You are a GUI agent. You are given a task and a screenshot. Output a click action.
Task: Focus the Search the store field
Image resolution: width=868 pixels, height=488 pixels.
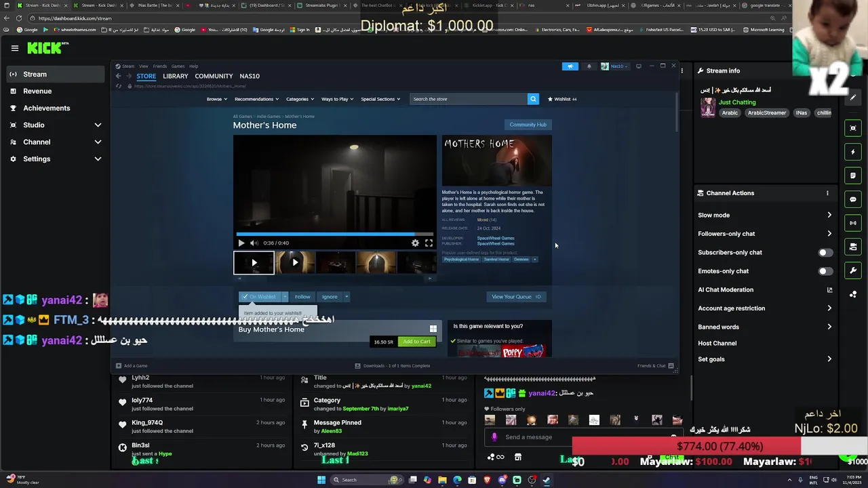tap(469, 99)
